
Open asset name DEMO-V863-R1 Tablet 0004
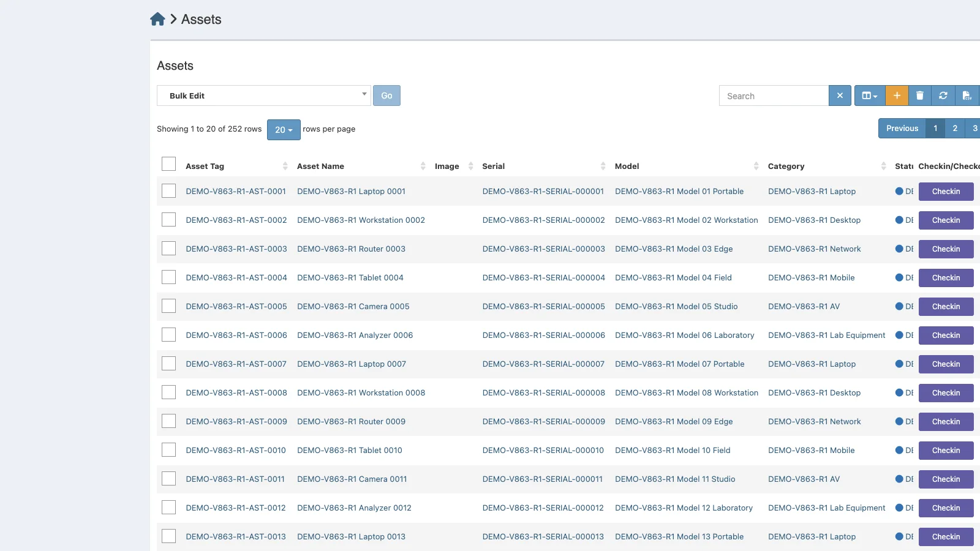tap(350, 277)
